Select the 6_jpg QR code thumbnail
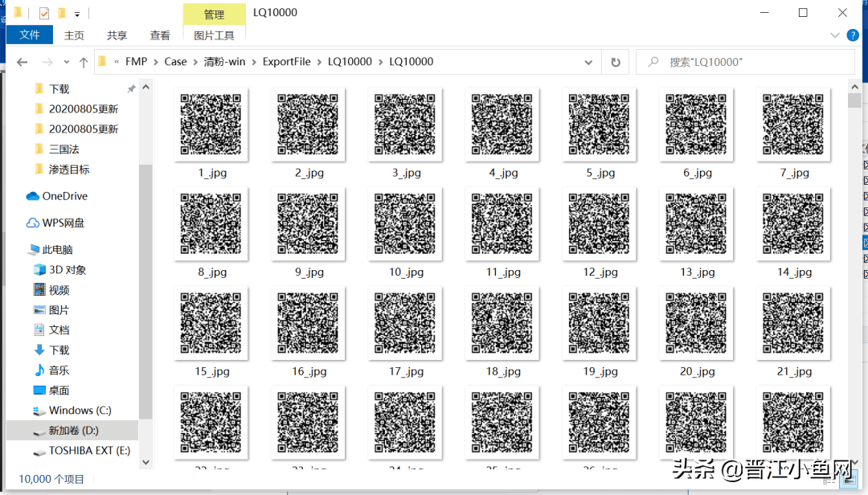868x495 pixels. coord(696,124)
